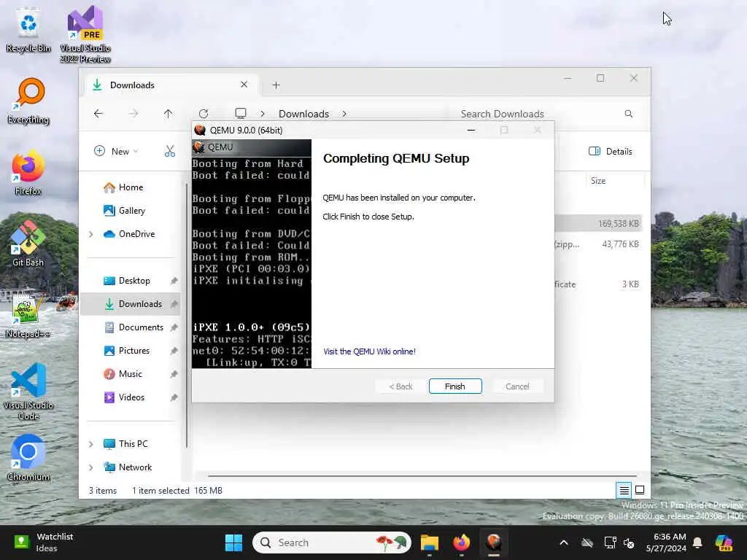Open Firefox from the taskbar

click(461, 542)
